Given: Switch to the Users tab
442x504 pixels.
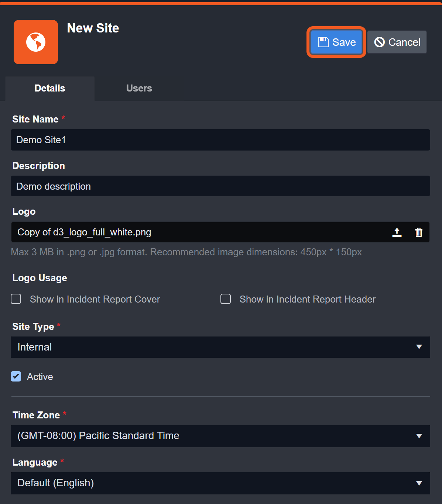Looking at the screenshot, I should coord(139,88).
